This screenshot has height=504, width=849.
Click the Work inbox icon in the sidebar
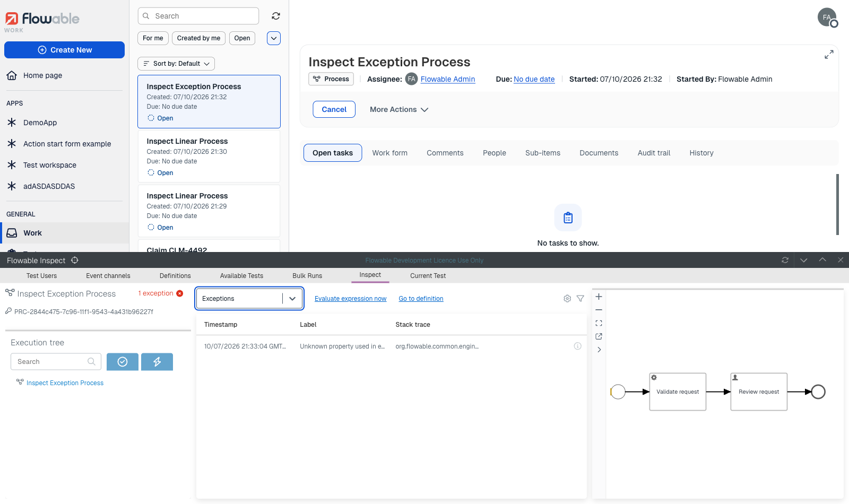pos(12,233)
